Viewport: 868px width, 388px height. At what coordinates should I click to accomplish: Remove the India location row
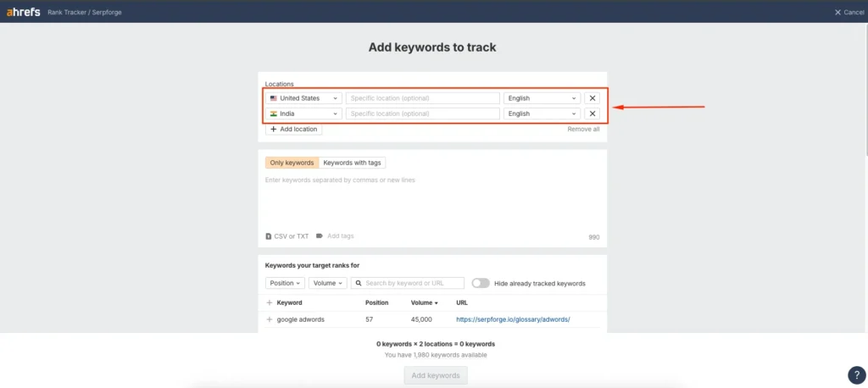pyautogui.click(x=593, y=114)
